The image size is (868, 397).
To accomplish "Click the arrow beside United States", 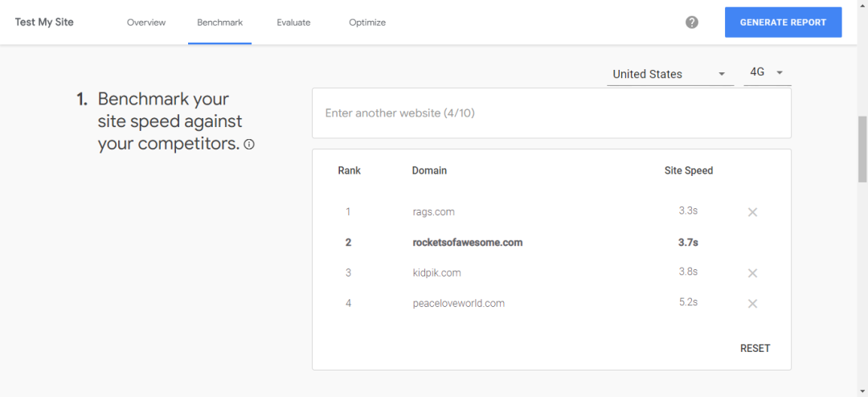I will pos(721,74).
